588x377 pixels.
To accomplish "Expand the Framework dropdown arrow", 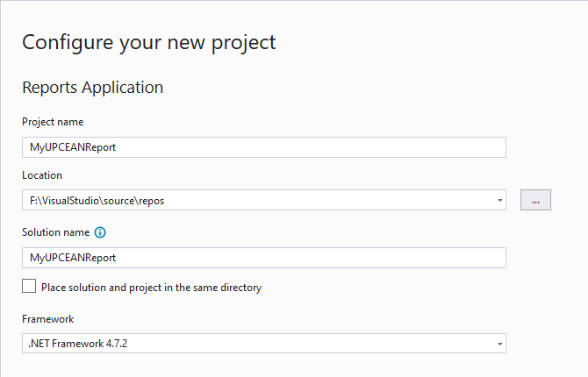I will click(499, 344).
